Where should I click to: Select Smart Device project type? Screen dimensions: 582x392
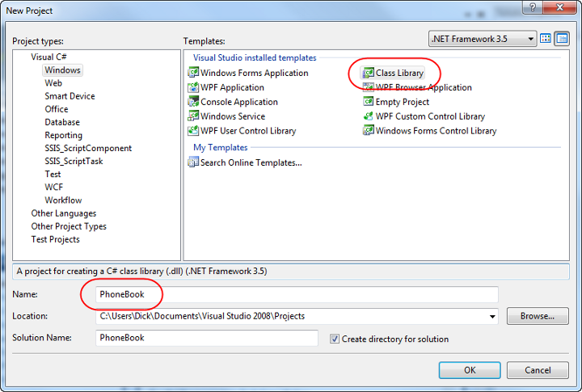[x=70, y=96]
